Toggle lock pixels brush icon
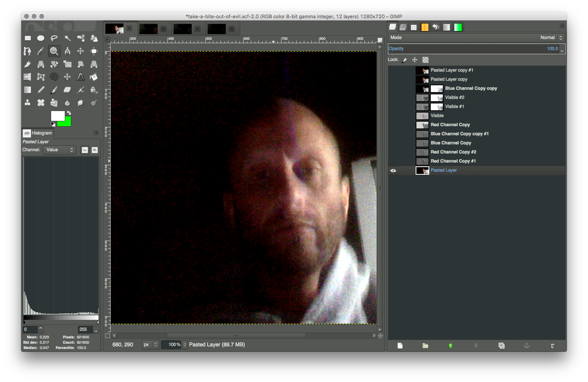The image size is (588, 382). tap(404, 60)
